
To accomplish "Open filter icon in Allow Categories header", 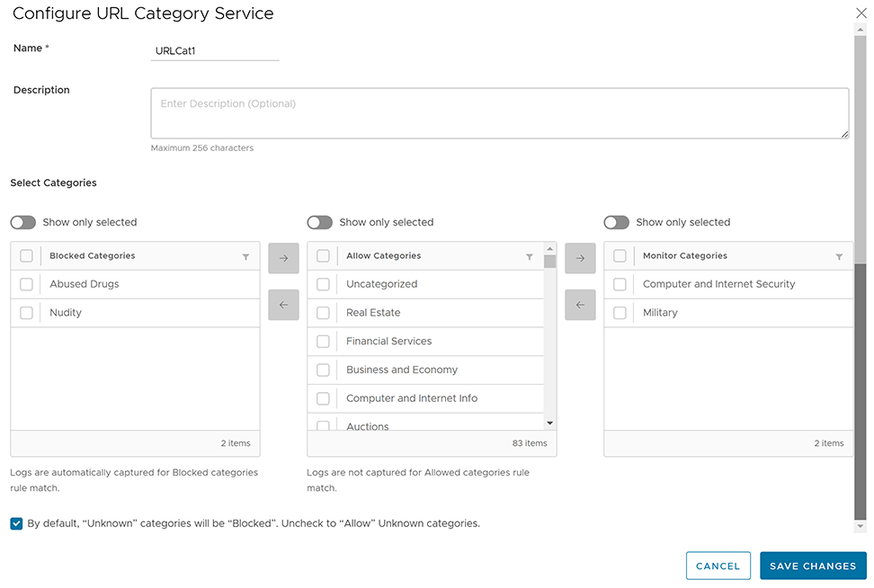I will [x=530, y=257].
